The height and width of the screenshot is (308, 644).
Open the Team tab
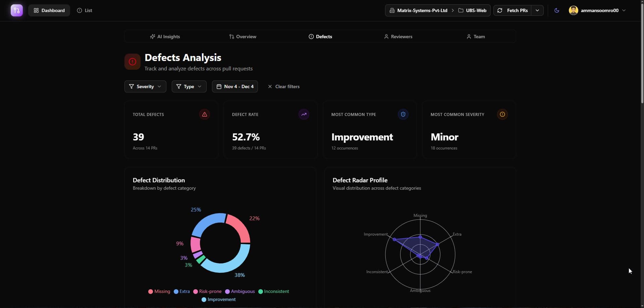[x=476, y=37]
